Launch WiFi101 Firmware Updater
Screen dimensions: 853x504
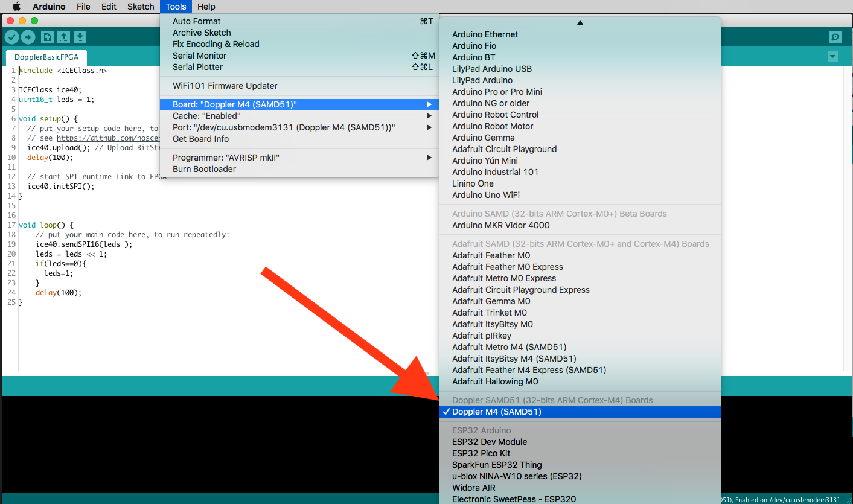tap(299, 86)
